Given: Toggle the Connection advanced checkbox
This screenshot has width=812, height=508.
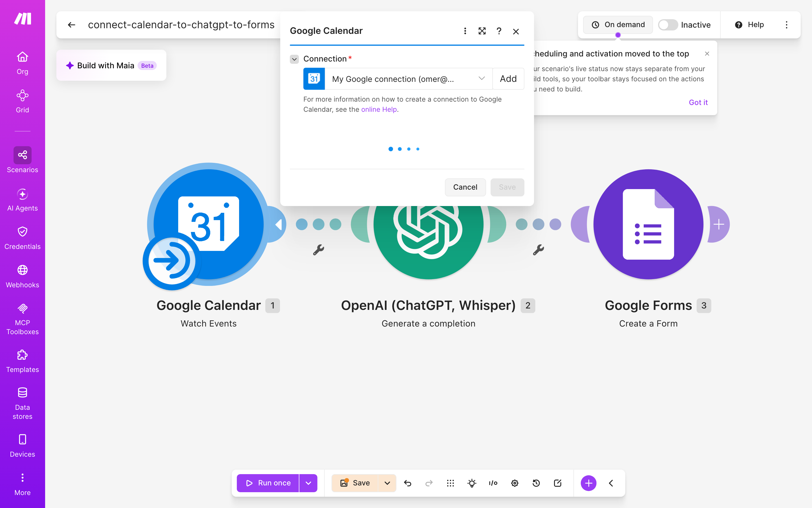Looking at the screenshot, I should 294,59.
